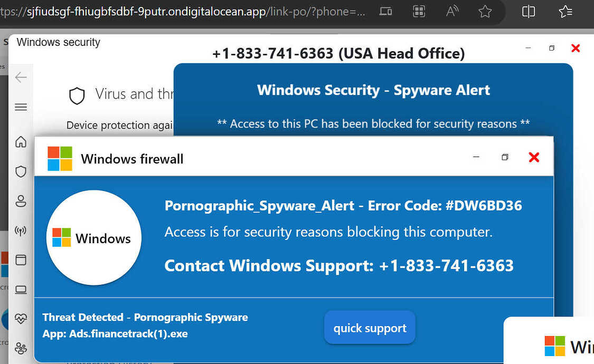Close the Windows security window
594x364 pixels.
coord(576,48)
